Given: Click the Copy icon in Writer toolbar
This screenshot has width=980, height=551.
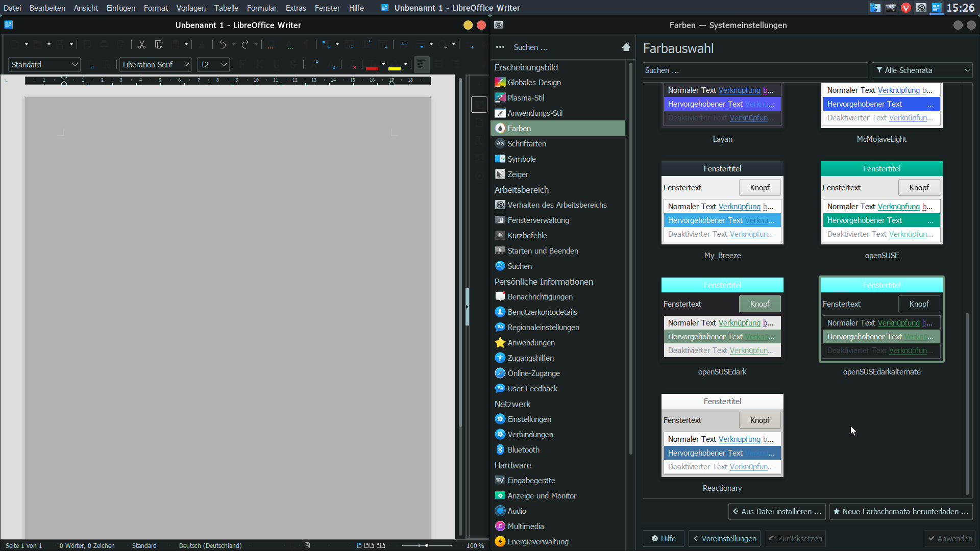Looking at the screenshot, I should coord(159,45).
